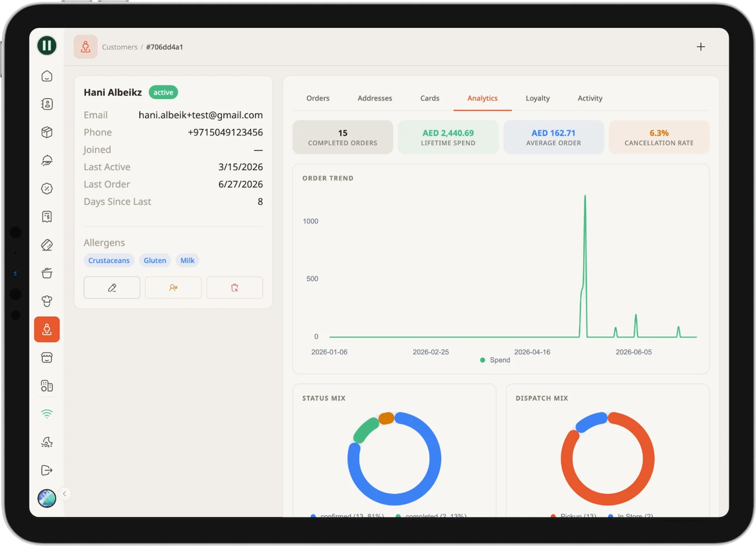
Task: Click the red delete customer button
Action: [x=235, y=287]
